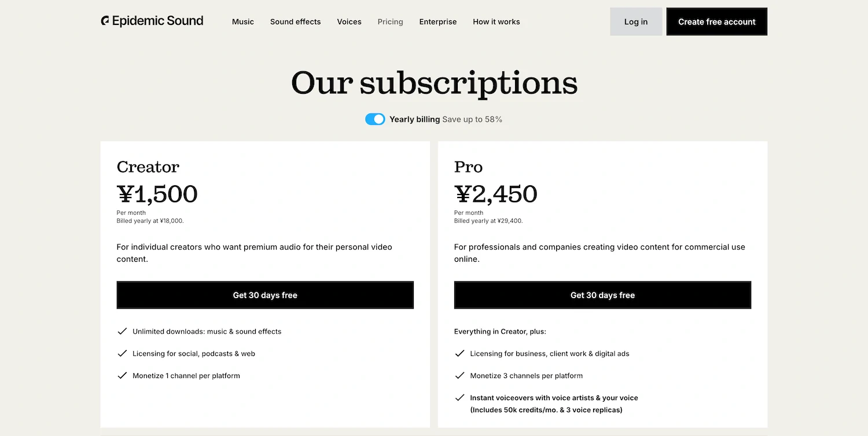
Task: Open the Enterprise page
Action: pyautogui.click(x=438, y=22)
